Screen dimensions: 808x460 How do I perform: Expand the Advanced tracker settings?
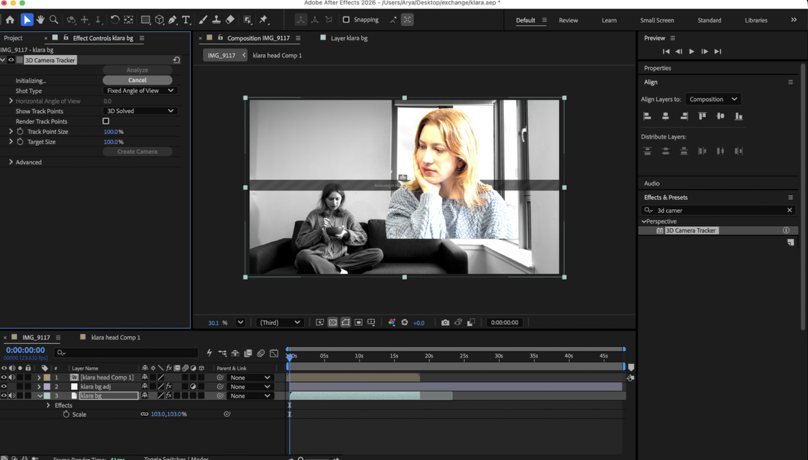[11, 162]
